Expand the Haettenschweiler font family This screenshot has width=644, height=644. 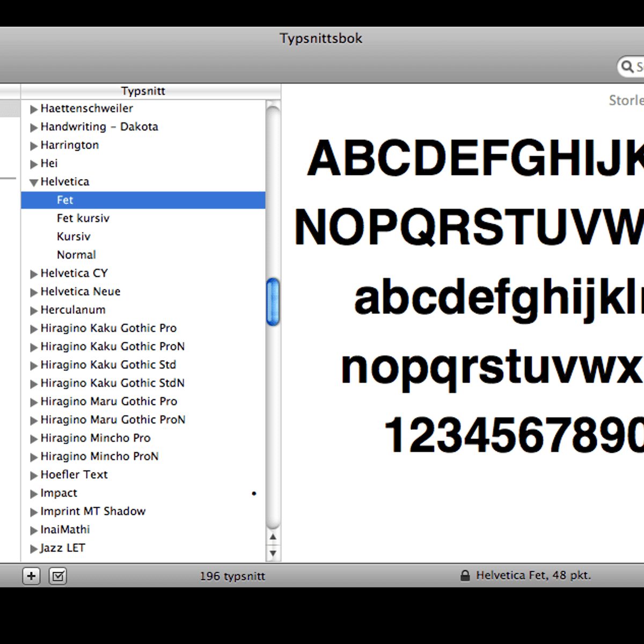click(34, 109)
